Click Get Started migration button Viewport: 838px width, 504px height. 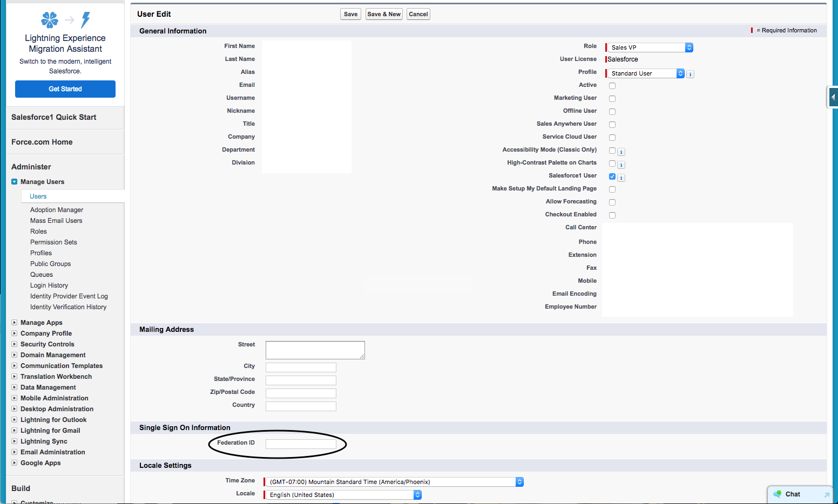click(65, 89)
